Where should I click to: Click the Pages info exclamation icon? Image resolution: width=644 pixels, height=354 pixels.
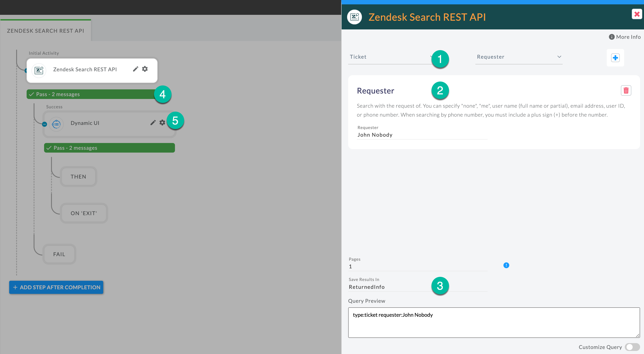point(506,265)
